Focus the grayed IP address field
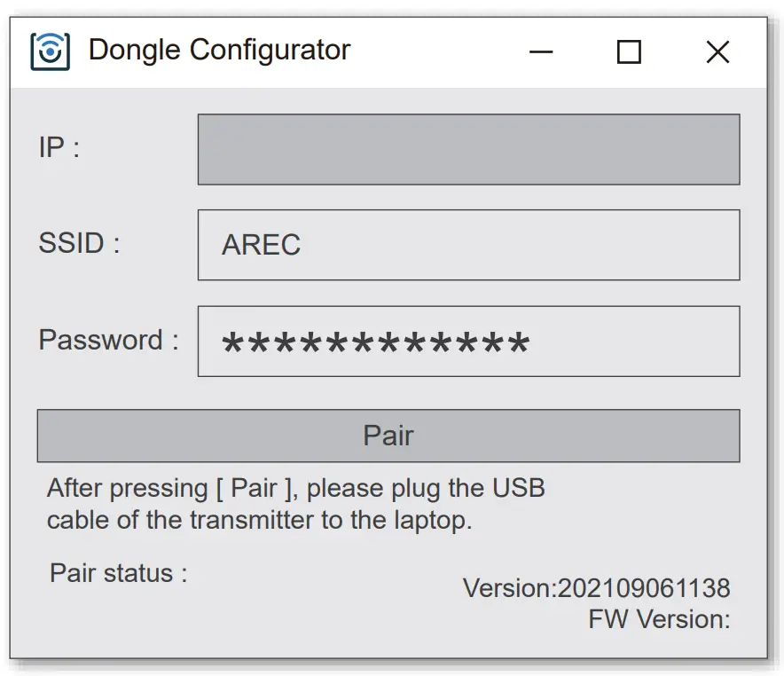Image resolution: width=784 pixels, height=676 pixels. pyautogui.click(x=468, y=149)
